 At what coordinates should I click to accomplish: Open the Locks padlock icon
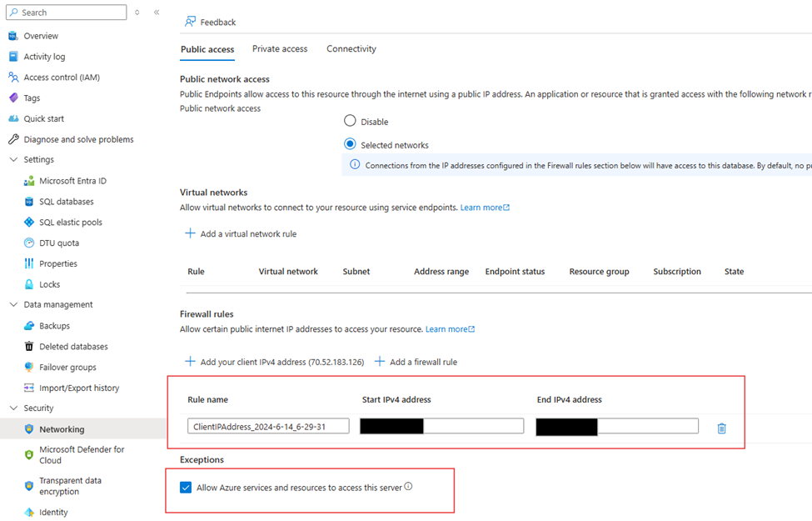pos(29,284)
